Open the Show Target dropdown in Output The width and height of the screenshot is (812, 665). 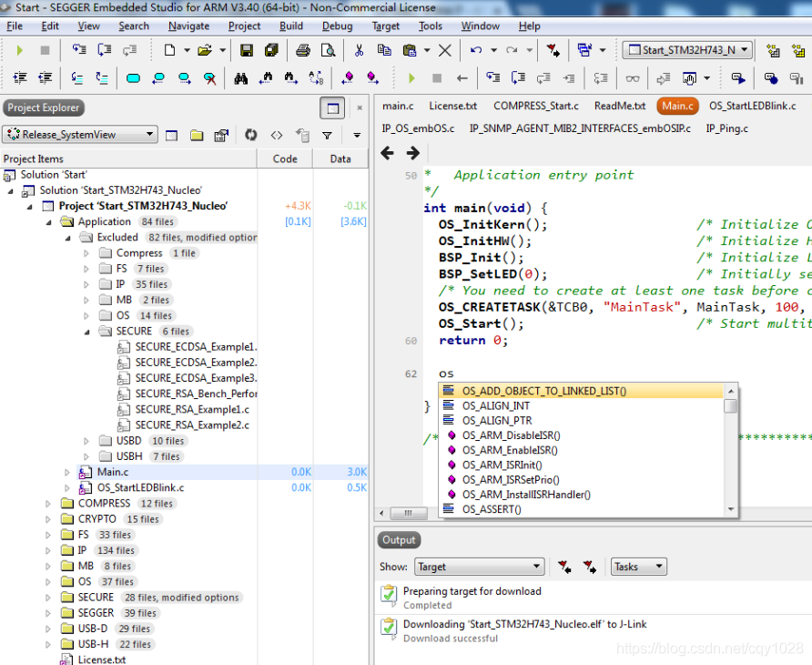pyautogui.click(x=479, y=567)
